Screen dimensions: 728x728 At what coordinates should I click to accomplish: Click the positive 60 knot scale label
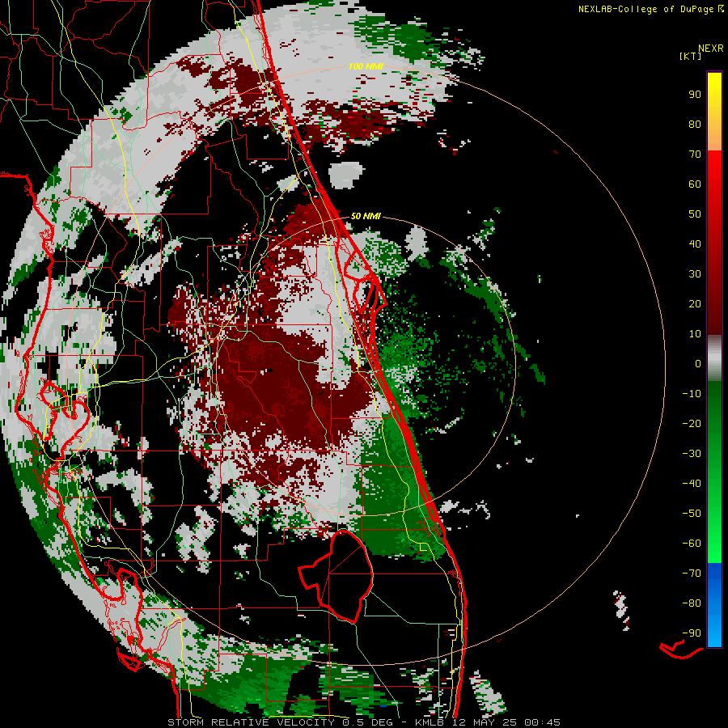(695, 184)
